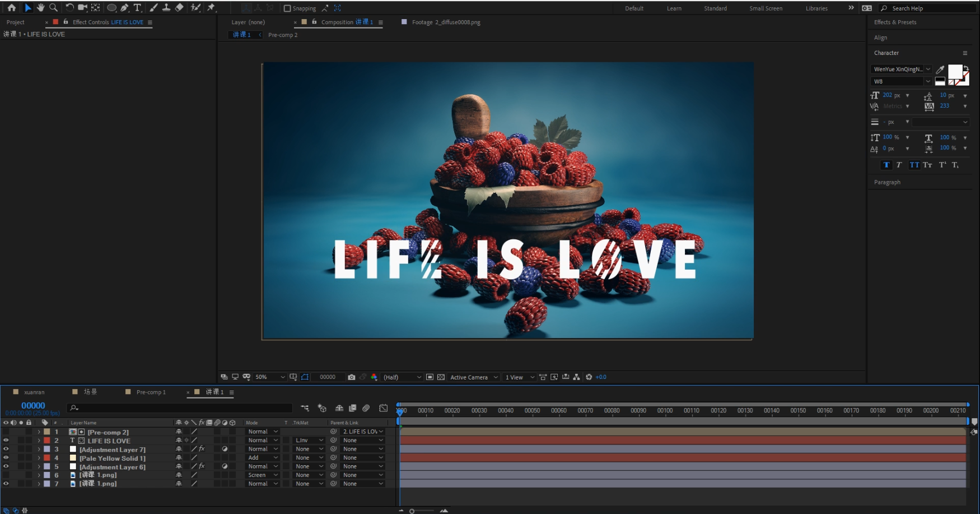
Task: Hide Adjustment Layer 7 with eye icon
Action: coord(6,449)
